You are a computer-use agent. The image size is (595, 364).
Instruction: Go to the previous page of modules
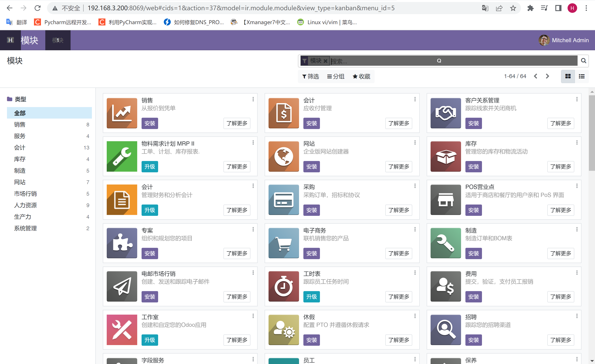click(x=535, y=76)
